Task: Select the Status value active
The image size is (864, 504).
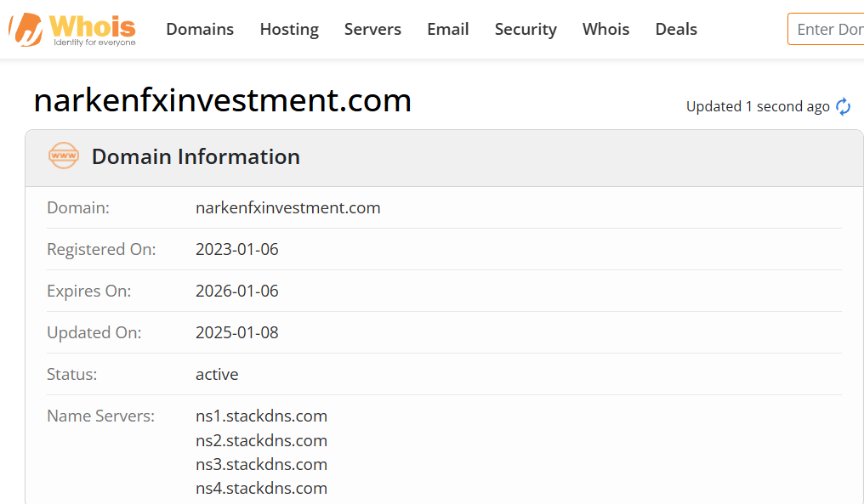Action: click(x=217, y=375)
